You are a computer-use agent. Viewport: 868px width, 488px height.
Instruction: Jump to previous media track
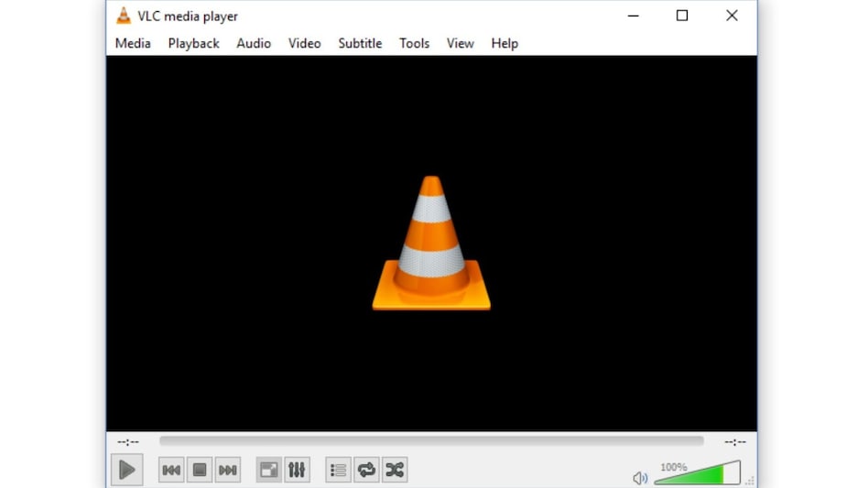tap(171, 470)
